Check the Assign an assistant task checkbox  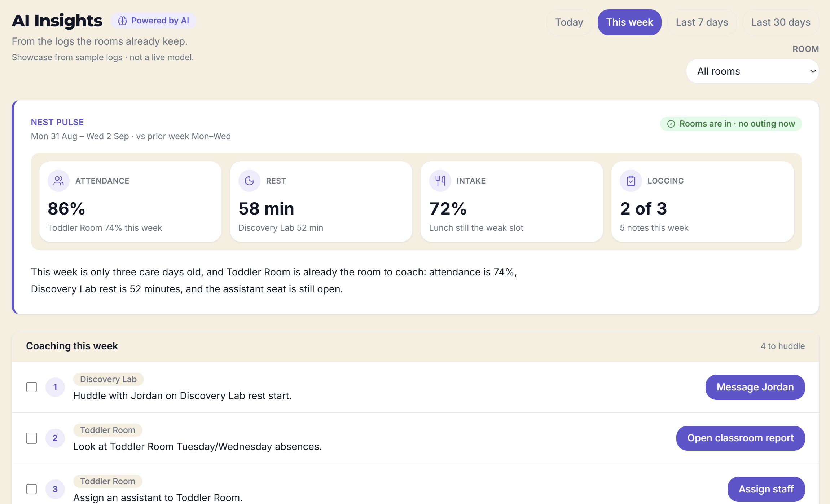click(x=32, y=489)
